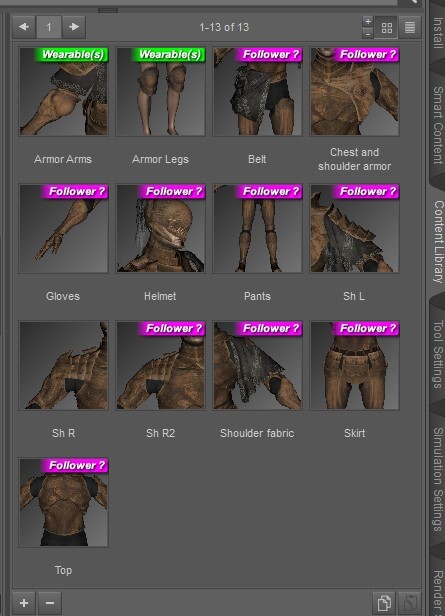Open the Tool Settings tab
Image resolution: width=445 pixels, height=616 pixels.
438,354
